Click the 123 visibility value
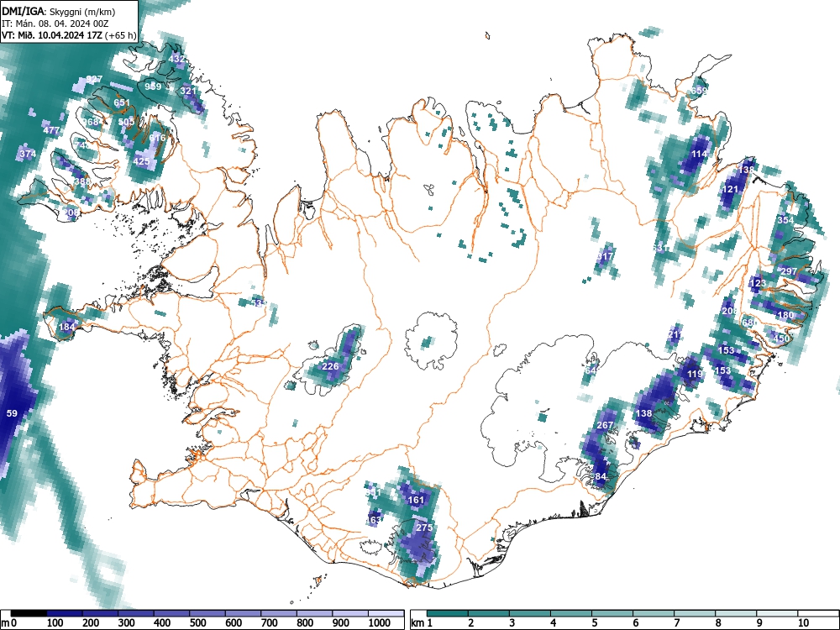This screenshot has height=630, width=840. point(758,283)
